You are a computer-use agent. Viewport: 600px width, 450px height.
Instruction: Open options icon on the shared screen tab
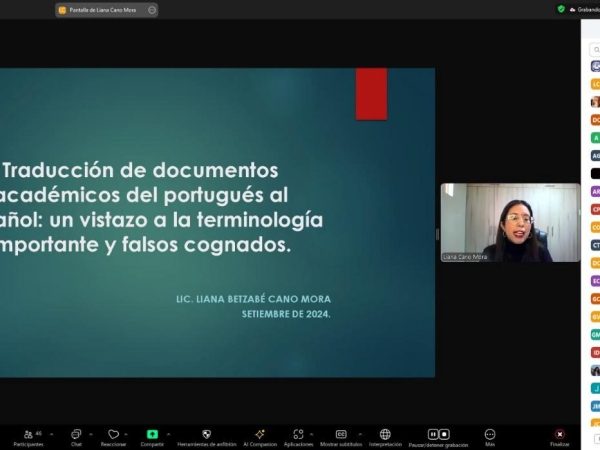coord(152,10)
